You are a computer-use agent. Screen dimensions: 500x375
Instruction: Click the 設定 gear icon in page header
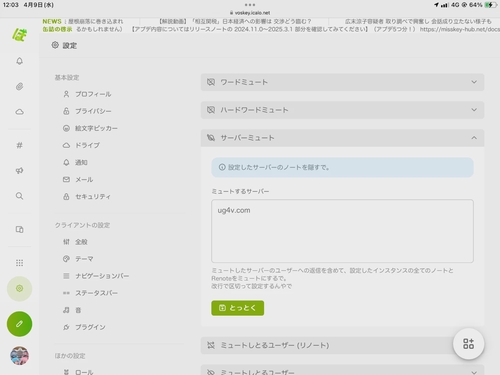click(55, 45)
